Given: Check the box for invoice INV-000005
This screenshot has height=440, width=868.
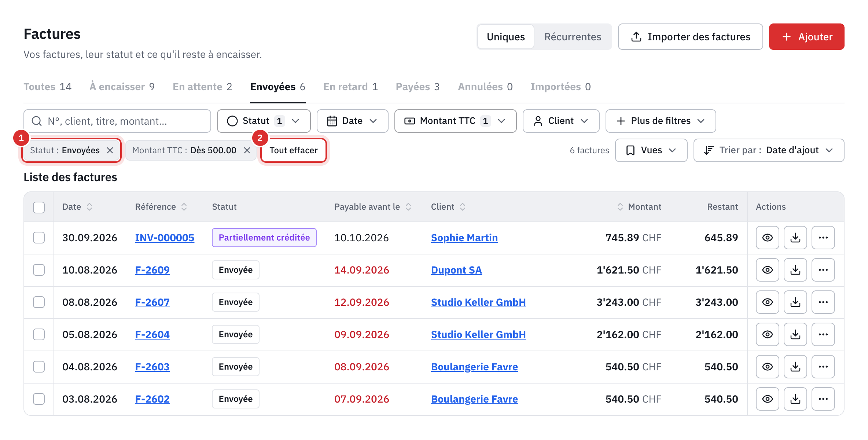Looking at the screenshot, I should 39,238.
